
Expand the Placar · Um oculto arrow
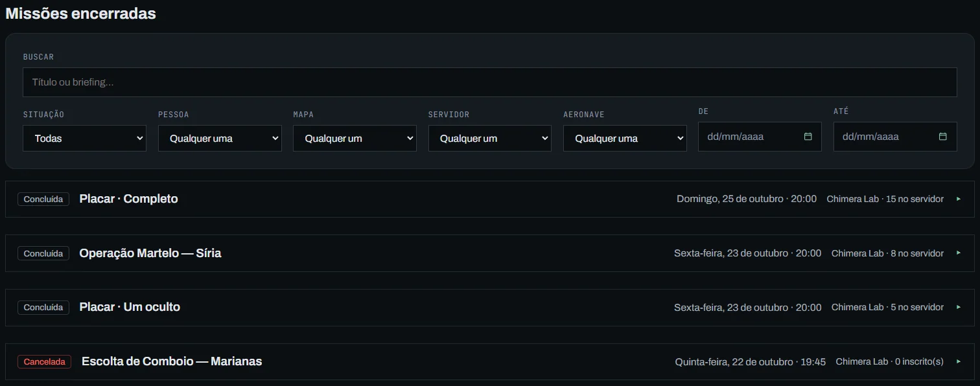[x=959, y=307]
